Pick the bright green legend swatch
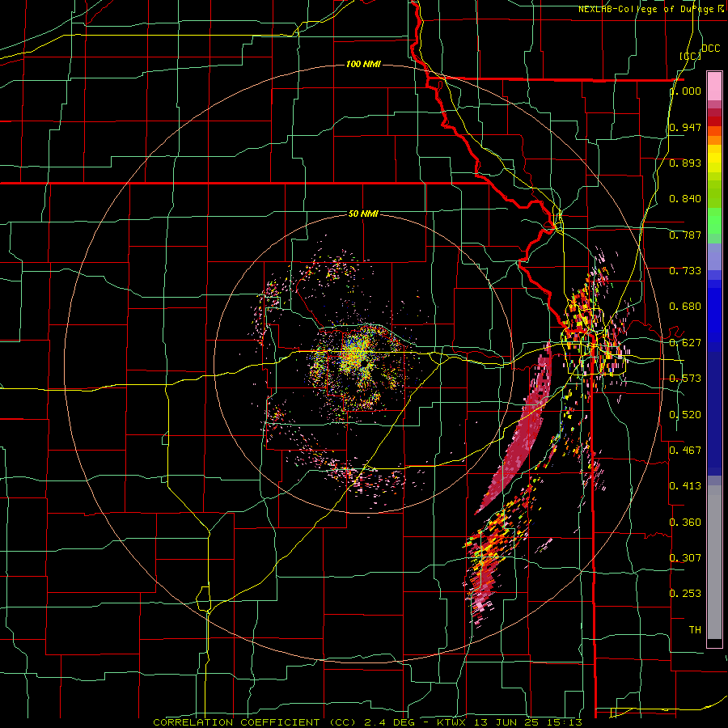The image size is (728, 728). [x=714, y=221]
